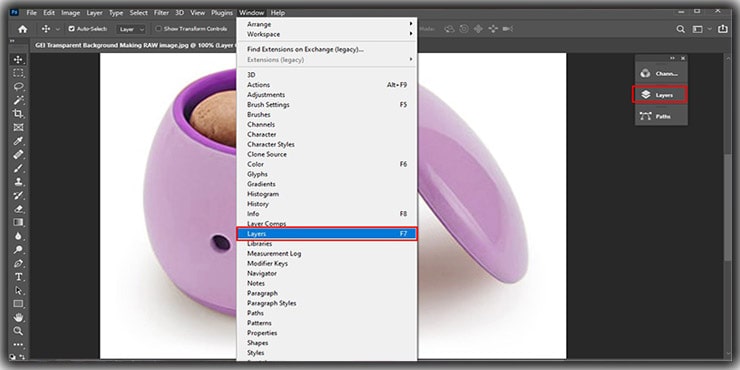
Task: Select the Zoom tool in the toolbox
Action: pyautogui.click(x=18, y=331)
